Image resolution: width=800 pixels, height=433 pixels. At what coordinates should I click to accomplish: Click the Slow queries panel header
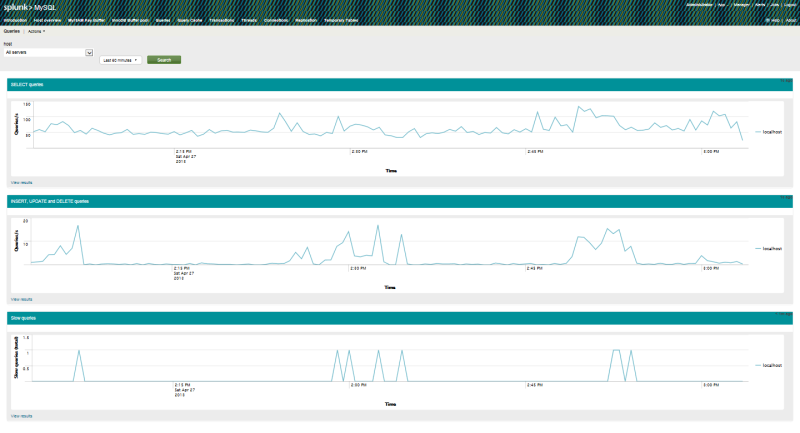[399, 318]
